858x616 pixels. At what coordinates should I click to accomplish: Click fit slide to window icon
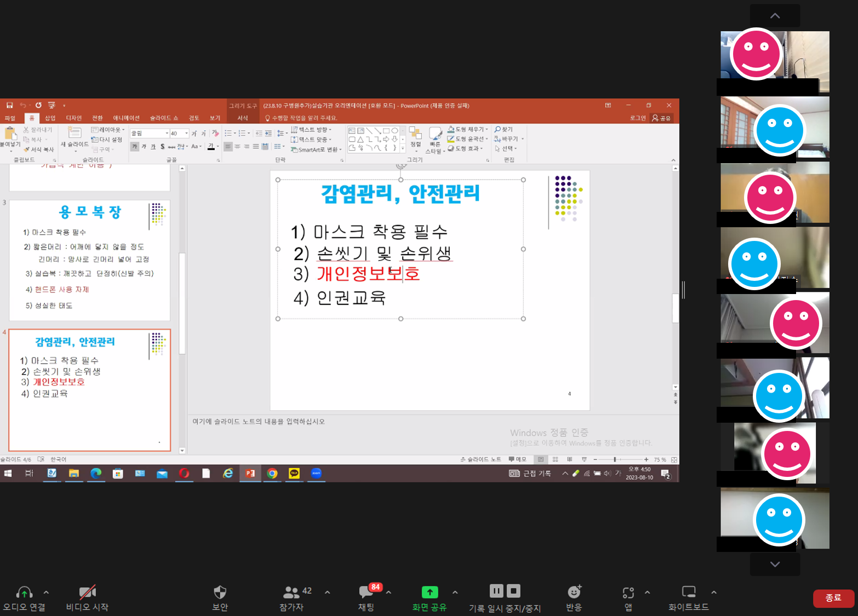point(674,459)
